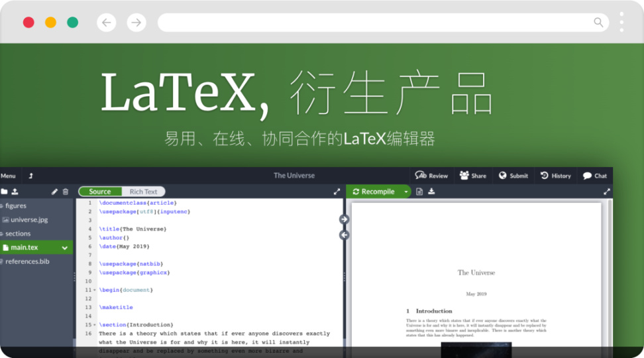Click line number 10 in the gutter
This screenshot has height=358, width=644.
[x=88, y=282]
